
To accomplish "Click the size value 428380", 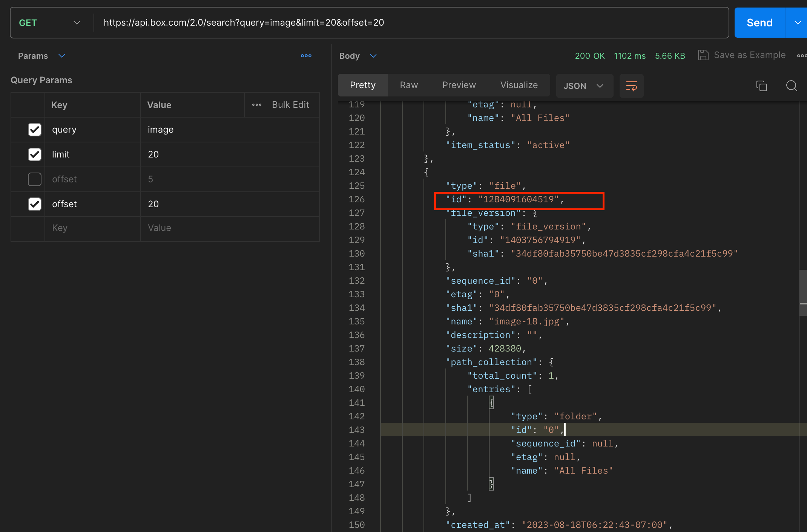I will point(505,349).
